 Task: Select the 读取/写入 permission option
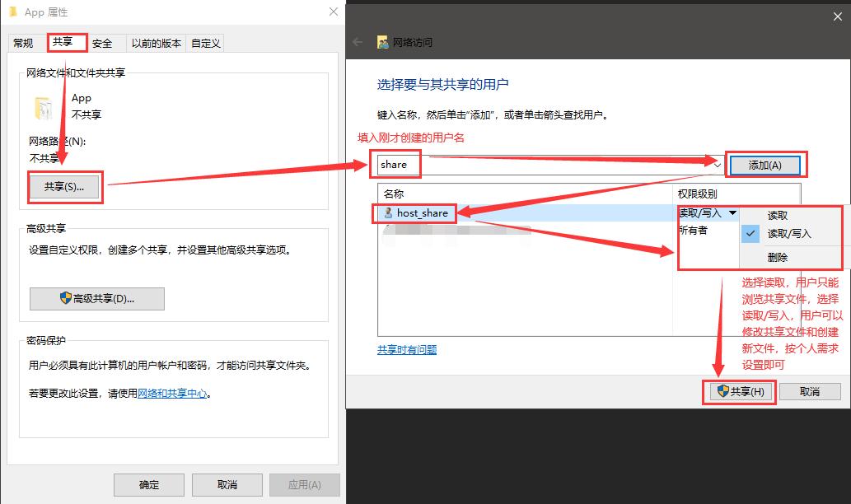tap(791, 233)
